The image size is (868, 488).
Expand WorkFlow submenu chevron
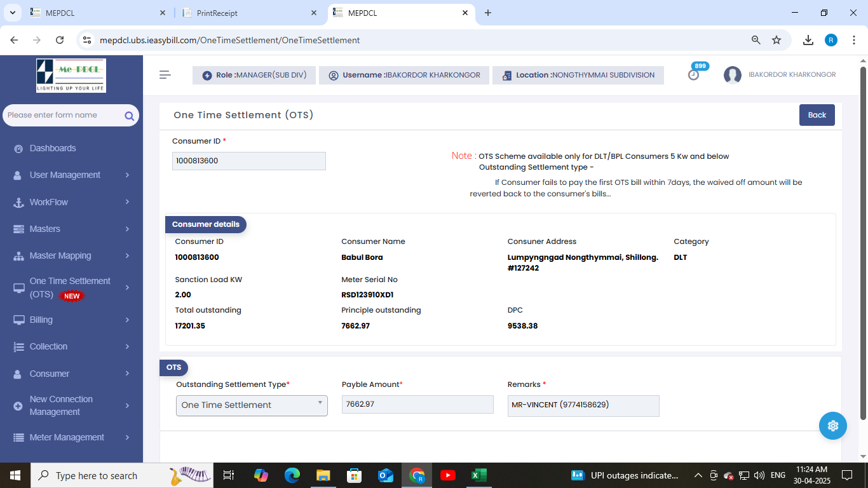pyautogui.click(x=127, y=201)
